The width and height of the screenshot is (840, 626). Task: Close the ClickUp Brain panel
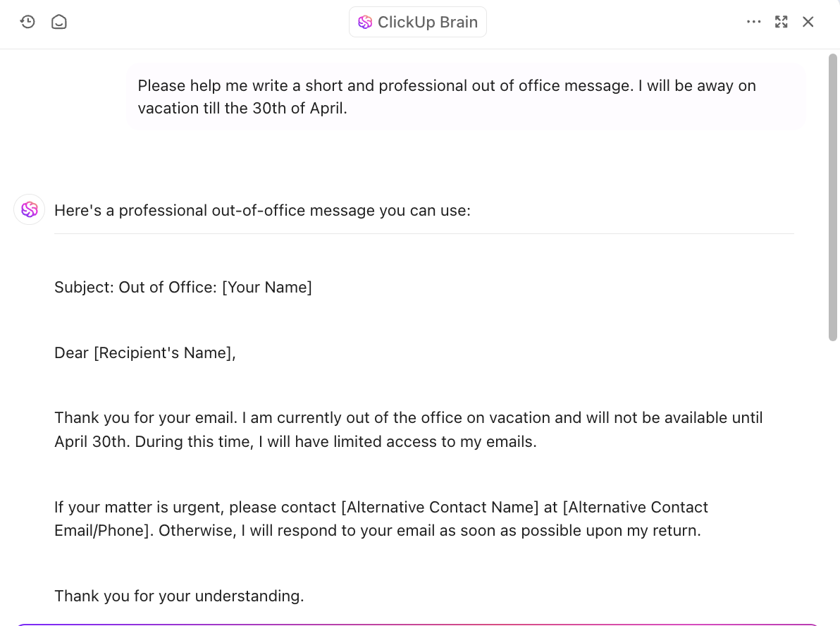(x=808, y=22)
